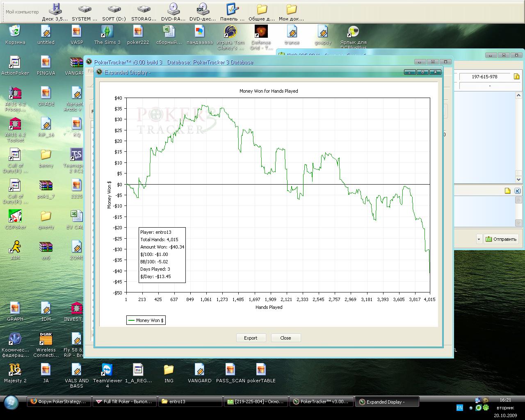The image size is (525, 420).
Task: Open the SYSTEM drive shortcut
Action: pos(84,12)
